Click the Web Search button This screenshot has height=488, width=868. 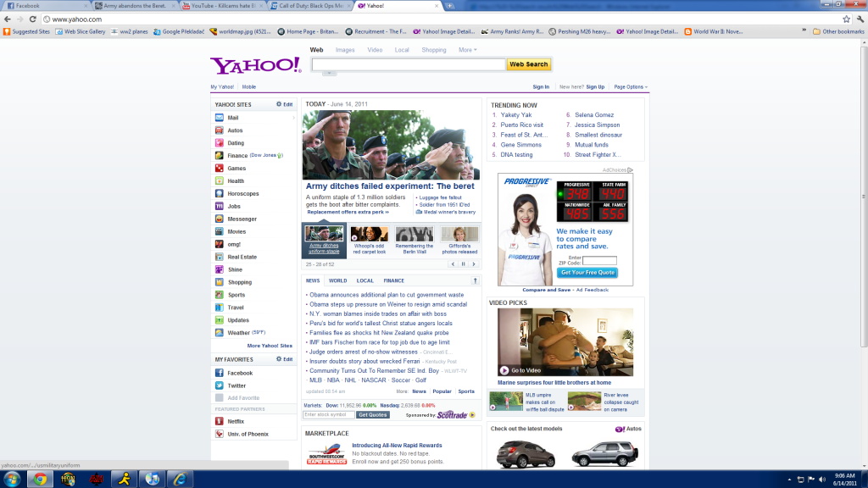click(529, 64)
